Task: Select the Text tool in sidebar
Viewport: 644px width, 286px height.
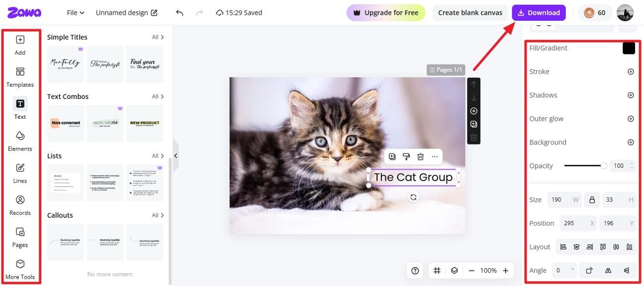Action: [20, 109]
